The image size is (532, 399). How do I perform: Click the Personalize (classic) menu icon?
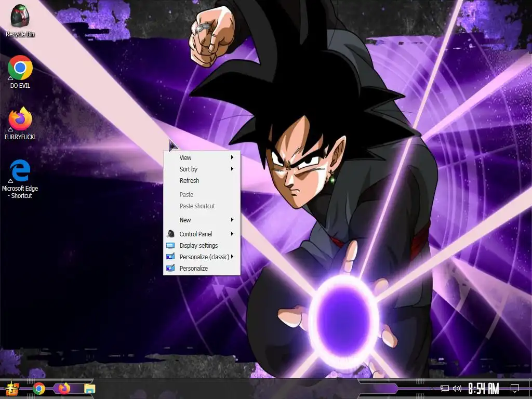click(170, 257)
